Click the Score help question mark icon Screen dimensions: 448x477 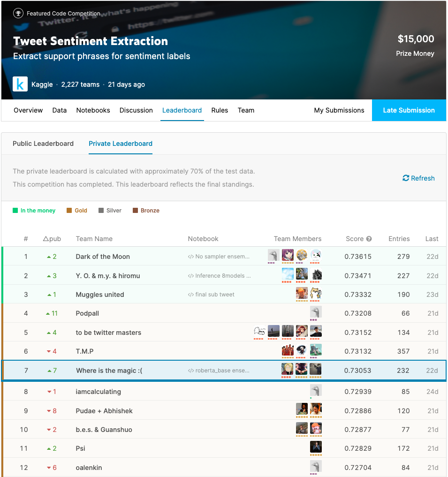(x=369, y=239)
